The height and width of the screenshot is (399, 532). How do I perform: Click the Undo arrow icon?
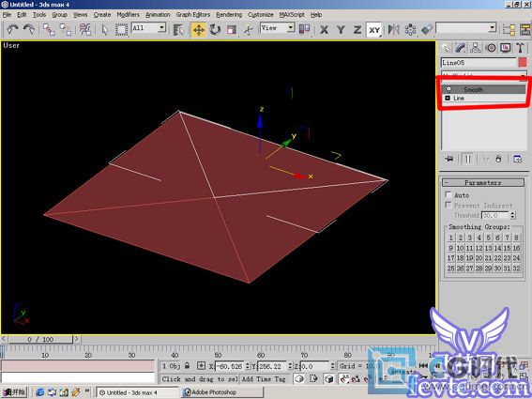click(x=12, y=29)
